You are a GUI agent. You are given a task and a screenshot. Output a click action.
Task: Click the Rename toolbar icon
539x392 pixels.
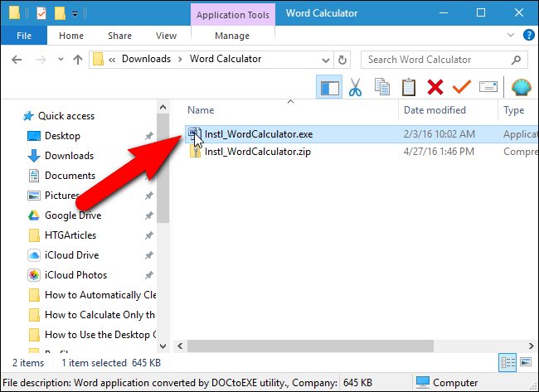click(488, 87)
